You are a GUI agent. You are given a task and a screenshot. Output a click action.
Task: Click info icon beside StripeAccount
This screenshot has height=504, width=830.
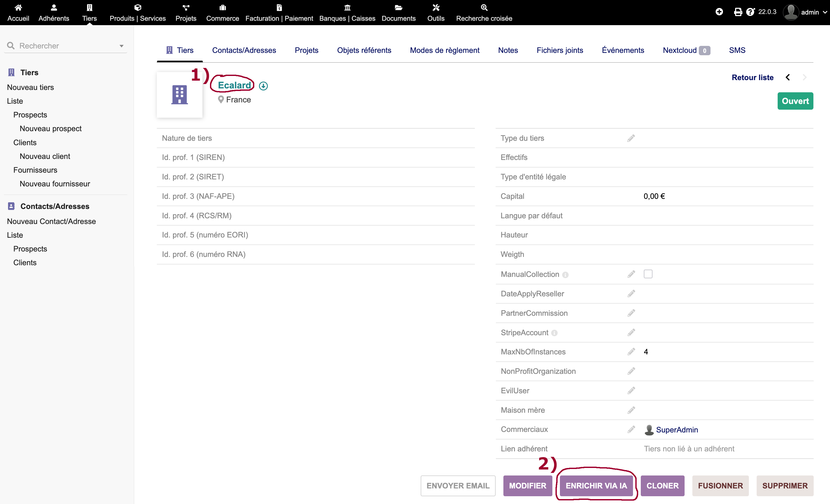[554, 333]
